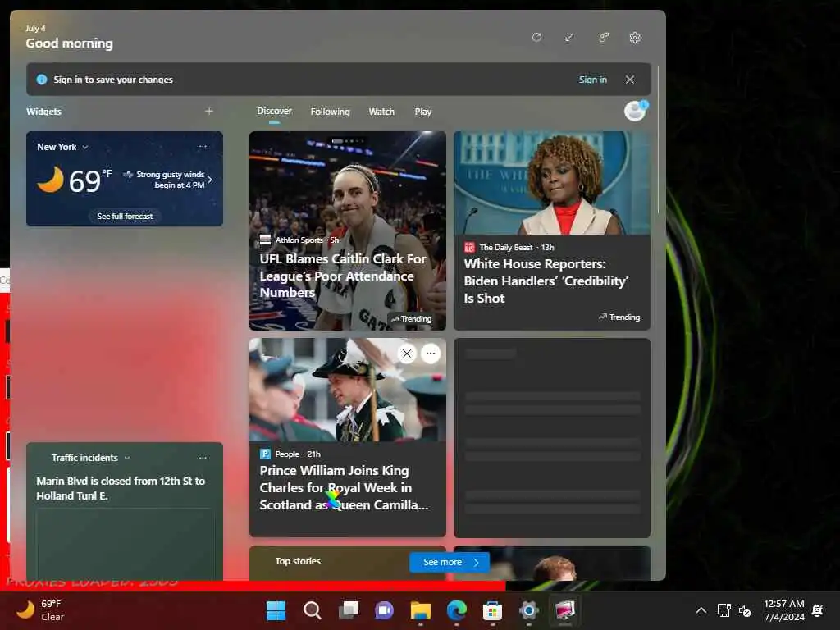Image resolution: width=840 pixels, height=630 pixels.
Task: Open the Windows Start menu
Action: click(276, 610)
